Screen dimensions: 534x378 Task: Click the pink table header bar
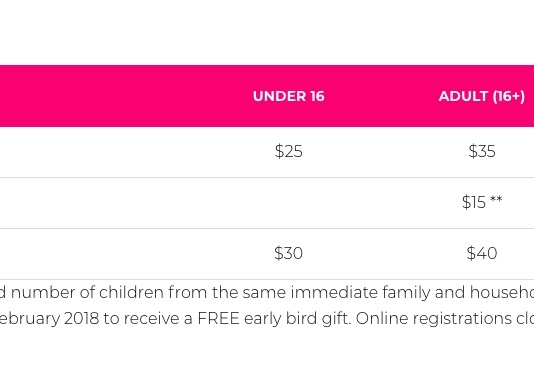click(x=267, y=96)
